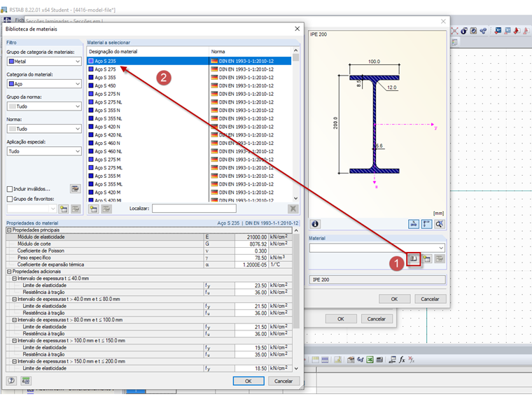Click the units and decimals icon
532x399 pixels.
click(26, 381)
